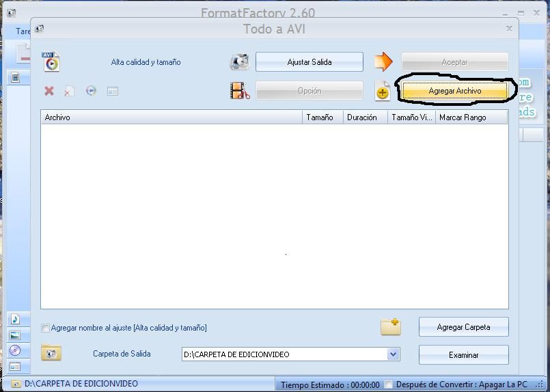Select the advanced card icon in sidebar
This screenshot has width=550, height=392.
[x=15, y=367]
